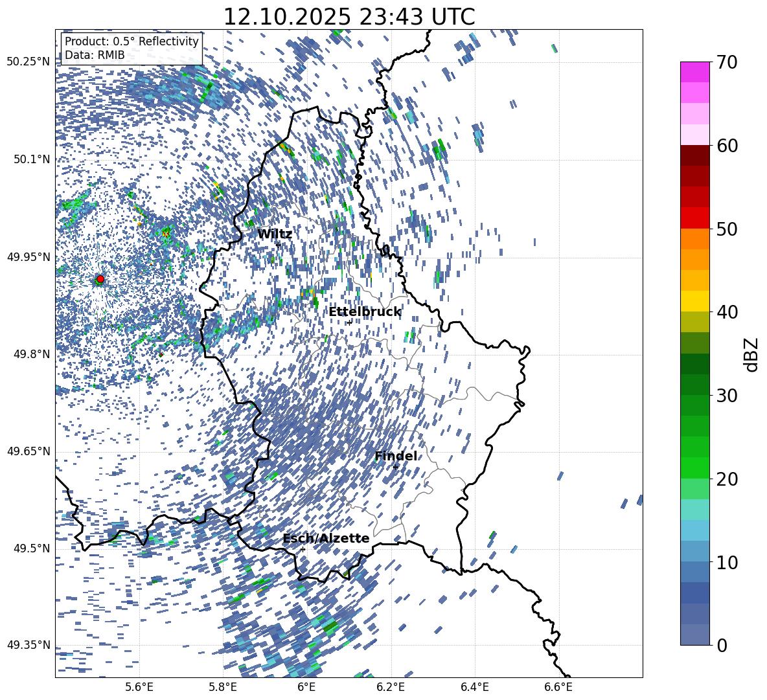Click the 49.8°N latitude label
The width and height of the screenshot is (767, 700).
31,354
